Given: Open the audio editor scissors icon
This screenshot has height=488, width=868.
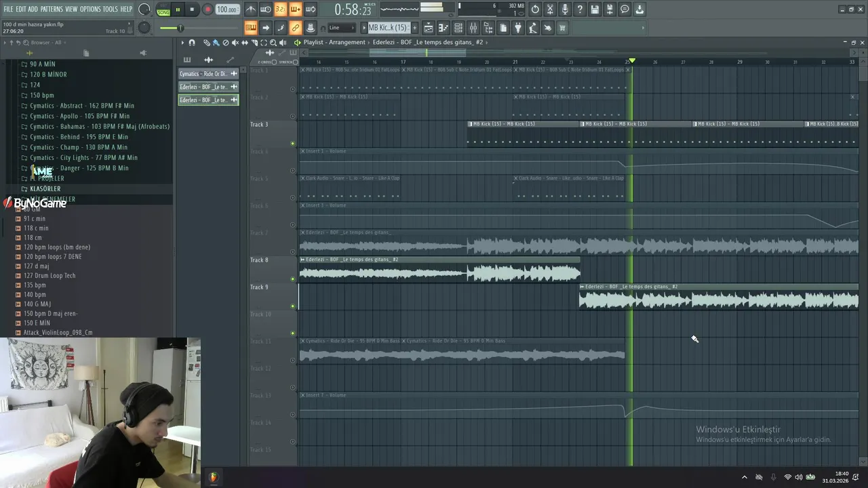Looking at the screenshot, I should click(x=550, y=9).
